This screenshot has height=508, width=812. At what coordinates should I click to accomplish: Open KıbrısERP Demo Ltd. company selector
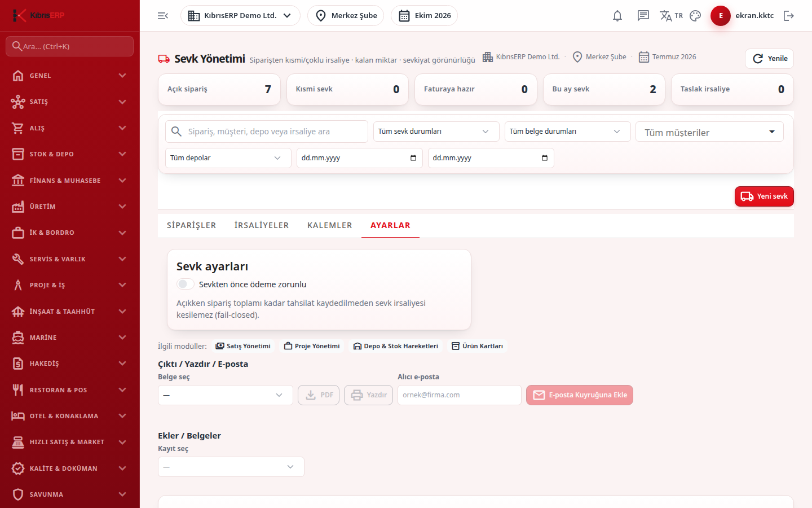[x=240, y=16]
